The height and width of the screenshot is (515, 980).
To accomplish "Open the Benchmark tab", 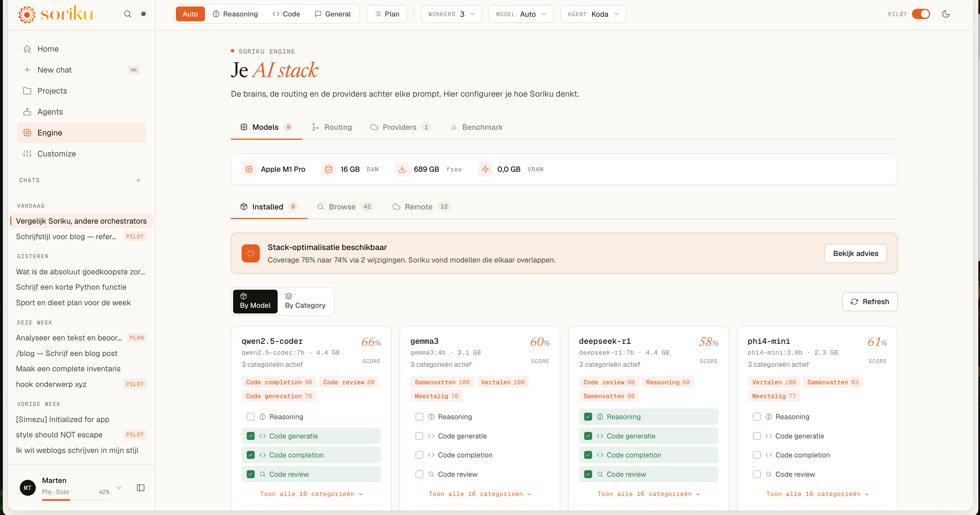I will [476, 127].
